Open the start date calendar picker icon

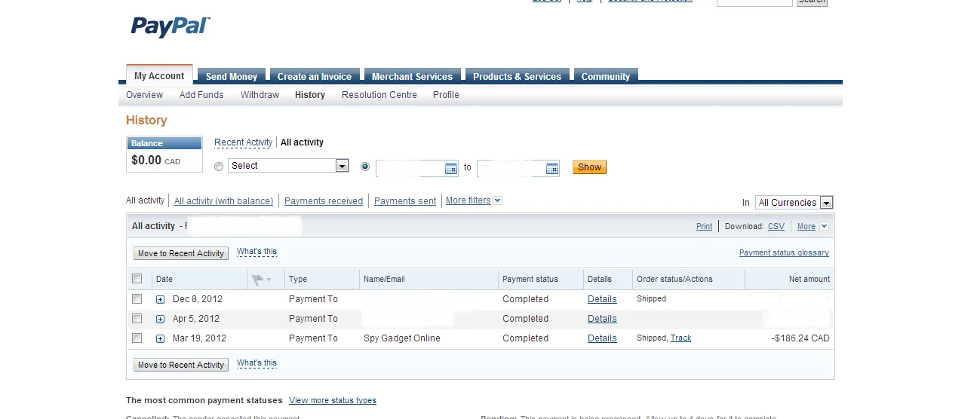[451, 168]
